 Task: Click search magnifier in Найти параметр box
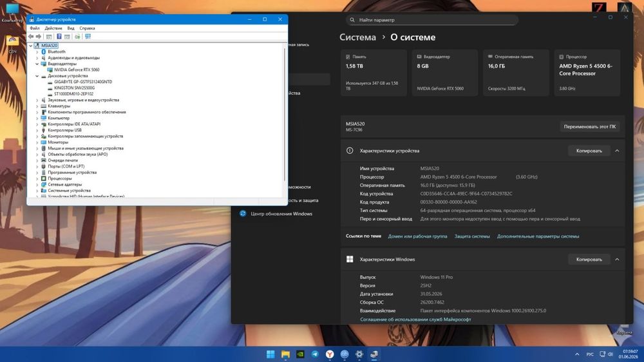click(x=352, y=20)
